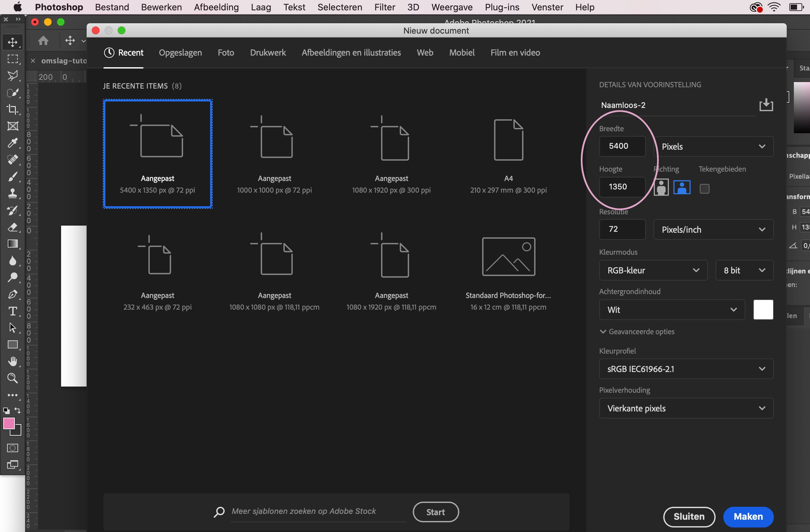The height and width of the screenshot is (532, 810).
Task: Select the Zoom magnifier tool
Action: coord(13,378)
